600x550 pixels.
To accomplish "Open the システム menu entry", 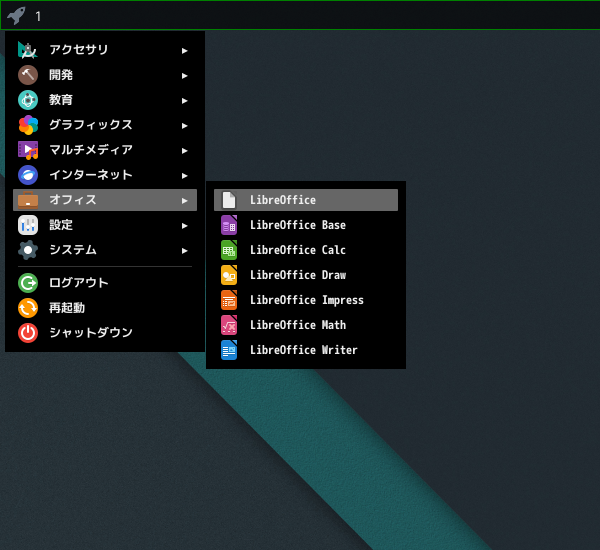I will point(105,250).
